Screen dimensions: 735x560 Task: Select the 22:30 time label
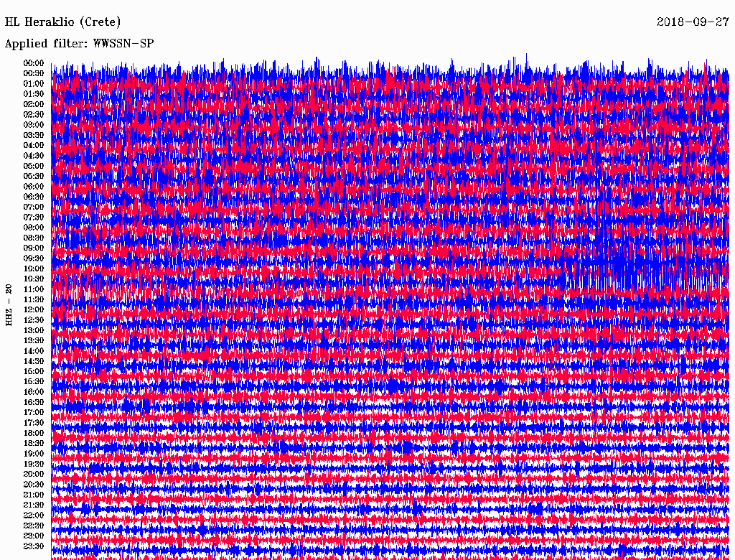(33, 526)
